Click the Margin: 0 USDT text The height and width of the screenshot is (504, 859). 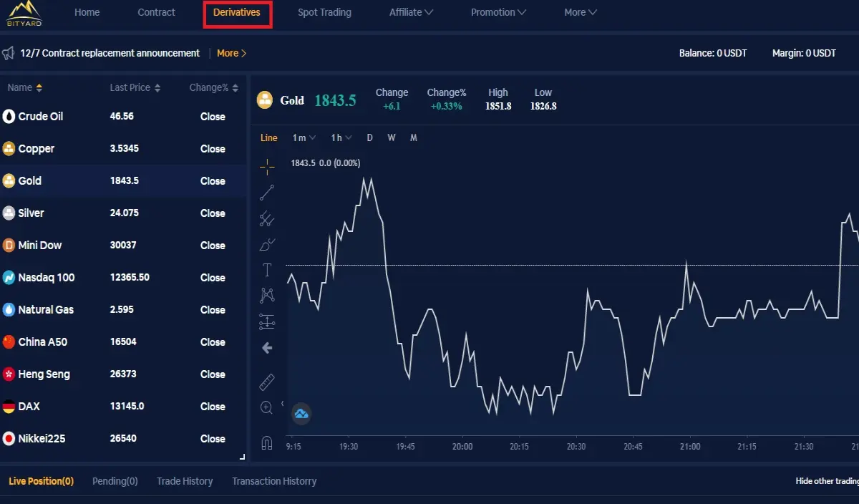coord(804,53)
